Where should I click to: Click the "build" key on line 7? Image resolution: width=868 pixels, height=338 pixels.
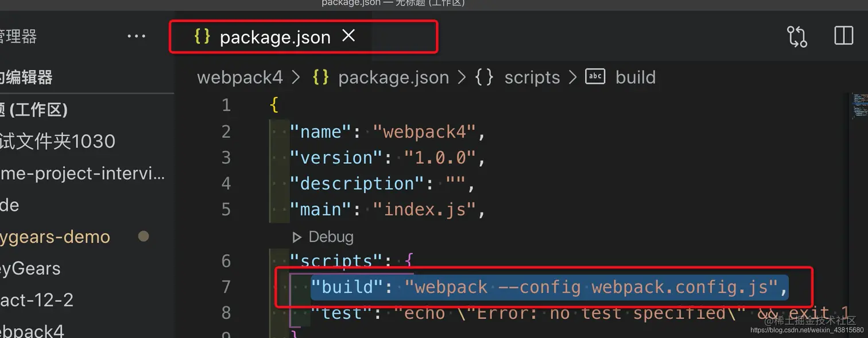346,287
